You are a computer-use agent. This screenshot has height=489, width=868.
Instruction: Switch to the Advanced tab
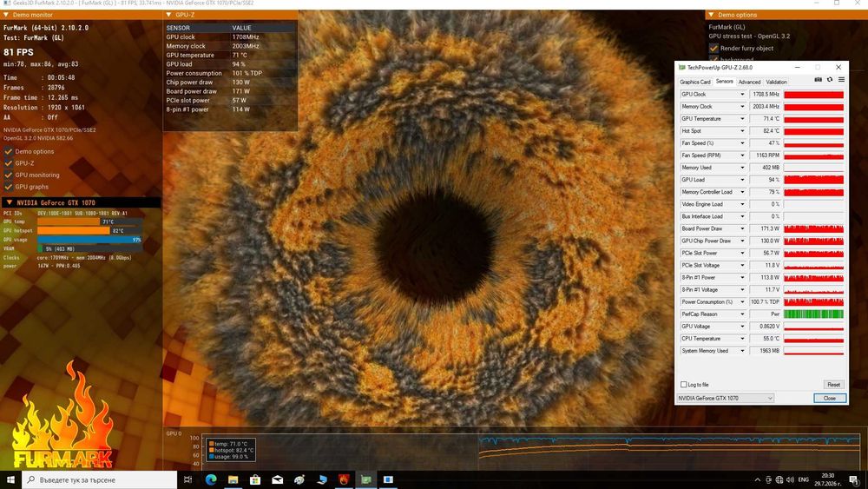pos(750,82)
